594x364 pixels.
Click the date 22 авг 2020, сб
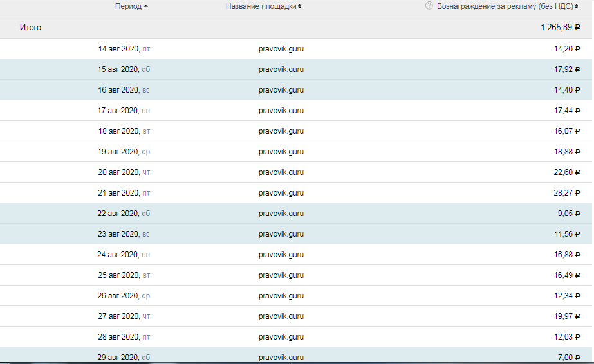tap(124, 214)
